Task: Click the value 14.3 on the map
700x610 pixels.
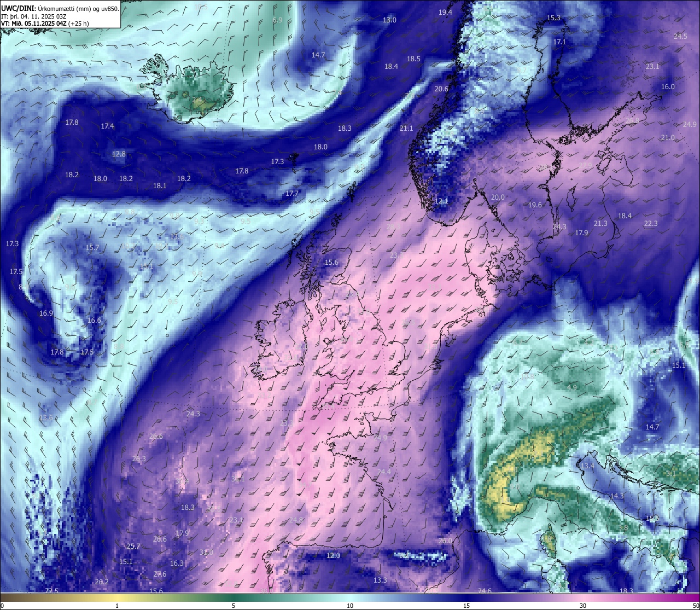Action: 617,496
